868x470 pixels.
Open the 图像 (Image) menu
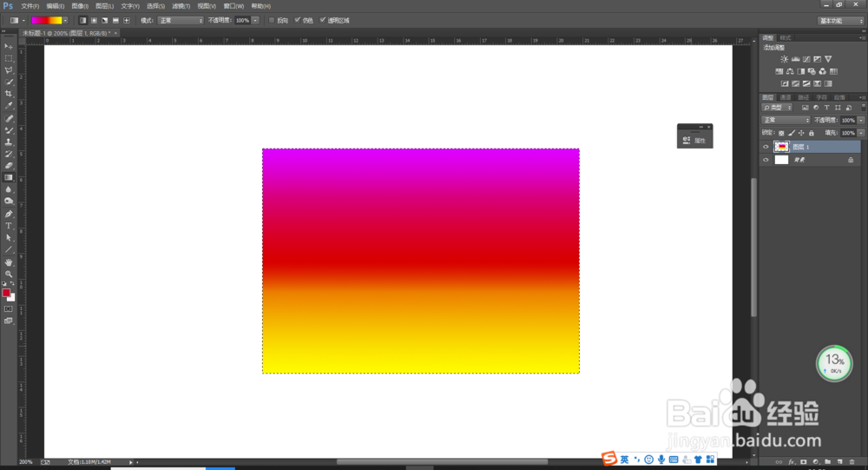(80, 6)
